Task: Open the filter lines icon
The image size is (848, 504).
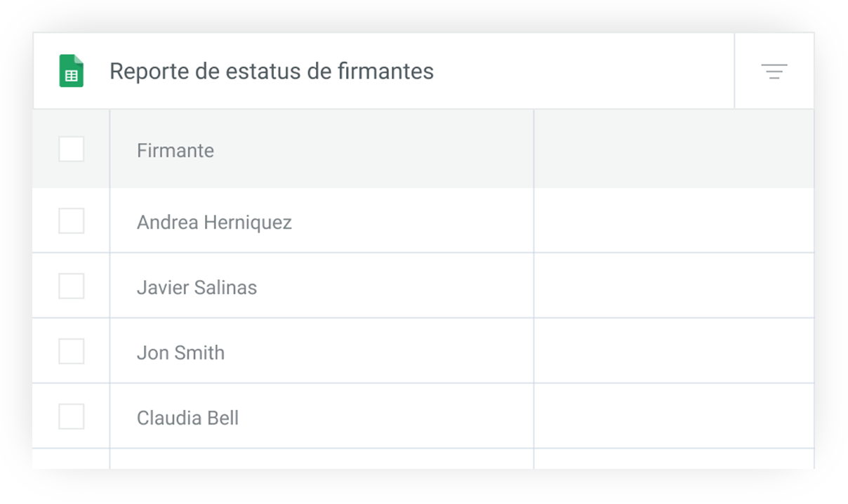Action: [774, 71]
